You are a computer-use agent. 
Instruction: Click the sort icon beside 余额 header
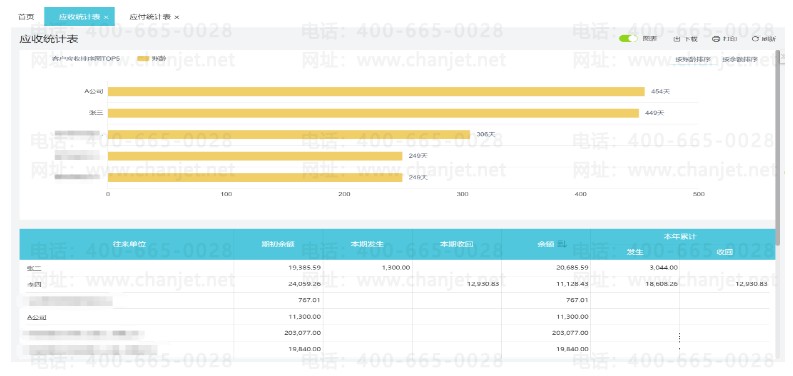click(x=562, y=244)
